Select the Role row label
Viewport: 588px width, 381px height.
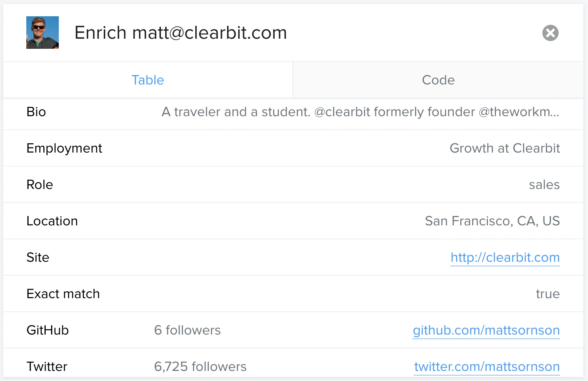point(39,185)
